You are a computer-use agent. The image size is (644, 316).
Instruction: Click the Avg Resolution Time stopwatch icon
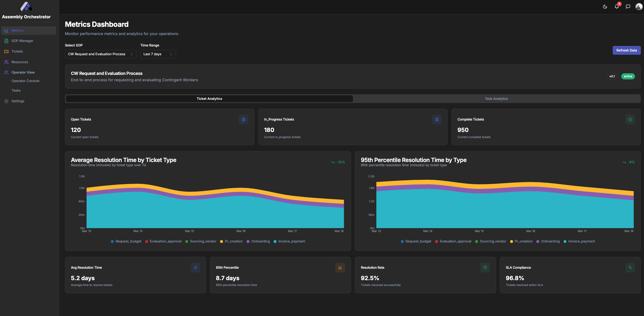[195, 268]
